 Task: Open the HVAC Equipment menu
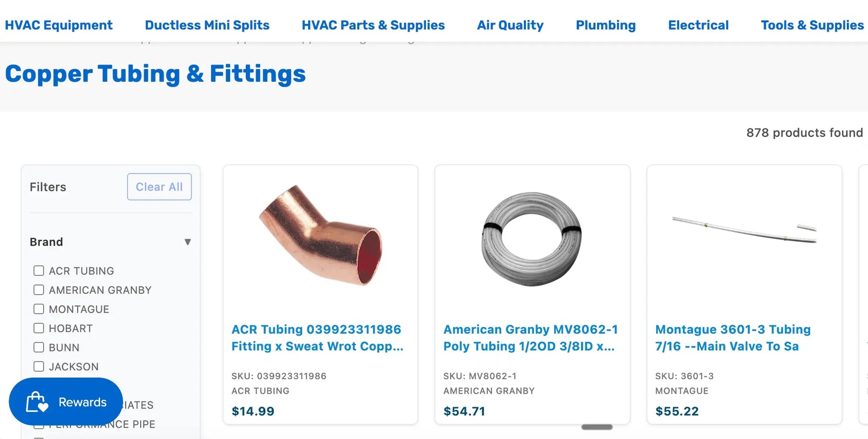point(59,25)
